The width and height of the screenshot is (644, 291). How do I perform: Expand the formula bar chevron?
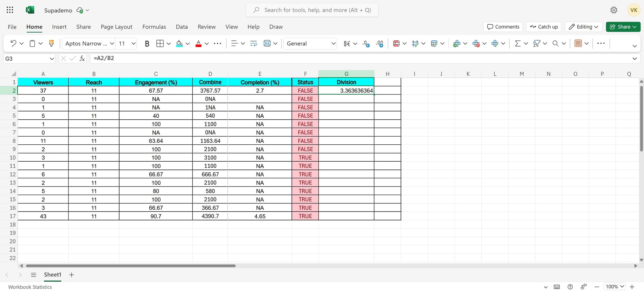[634, 58]
